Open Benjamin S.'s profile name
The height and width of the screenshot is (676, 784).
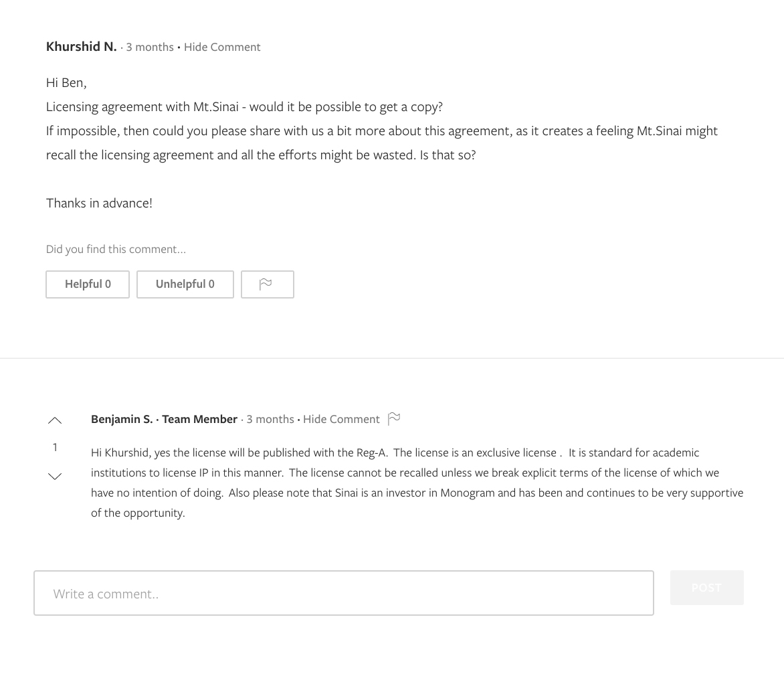pos(122,419)
